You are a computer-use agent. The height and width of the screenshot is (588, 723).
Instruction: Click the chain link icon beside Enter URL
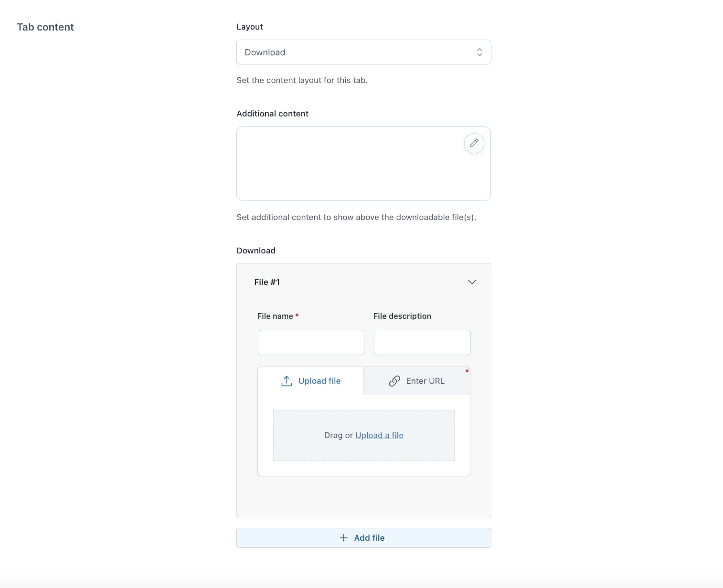point(394,381)
